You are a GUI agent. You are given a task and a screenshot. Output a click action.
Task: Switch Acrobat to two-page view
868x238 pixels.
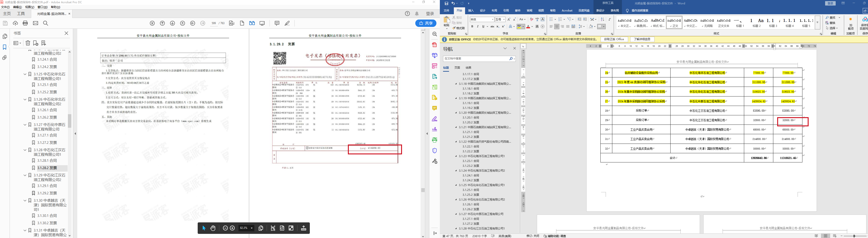[x=252, y=23]
